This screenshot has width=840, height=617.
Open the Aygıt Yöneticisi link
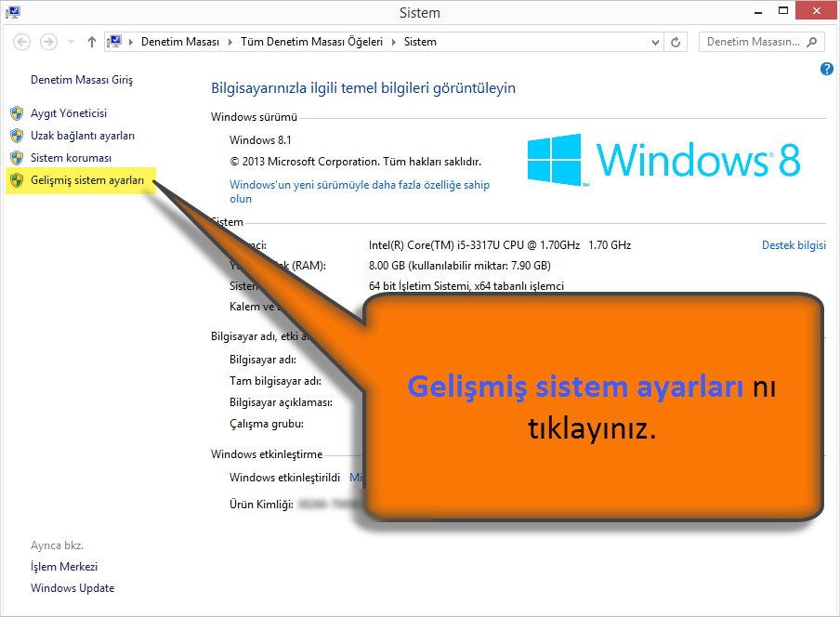click(x=69, y=113)
